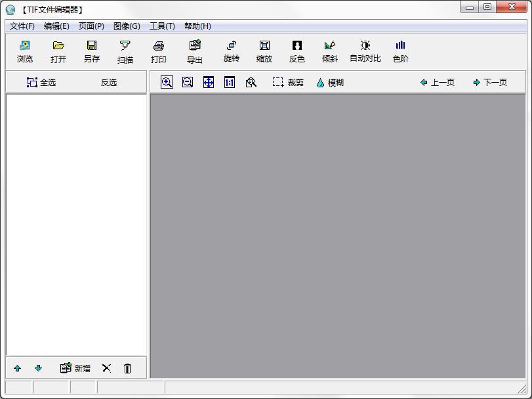Move page up with the up arrow
Image resolution: width=532 pixels, height=399 pixels.
click(17, 368)
